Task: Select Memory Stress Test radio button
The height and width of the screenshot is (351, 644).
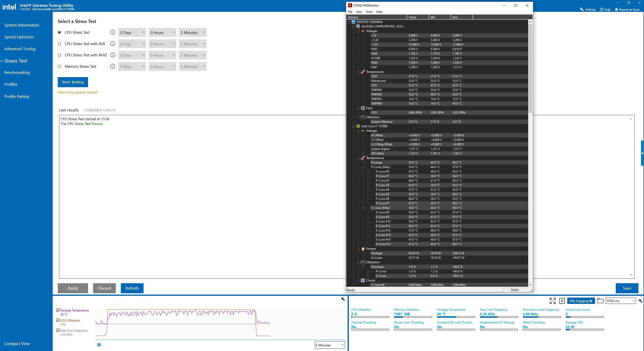Action: [x=60, y=67]
